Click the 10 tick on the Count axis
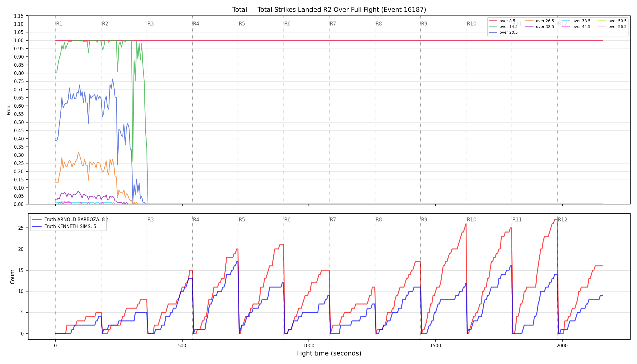 click(x=21, y=291)
